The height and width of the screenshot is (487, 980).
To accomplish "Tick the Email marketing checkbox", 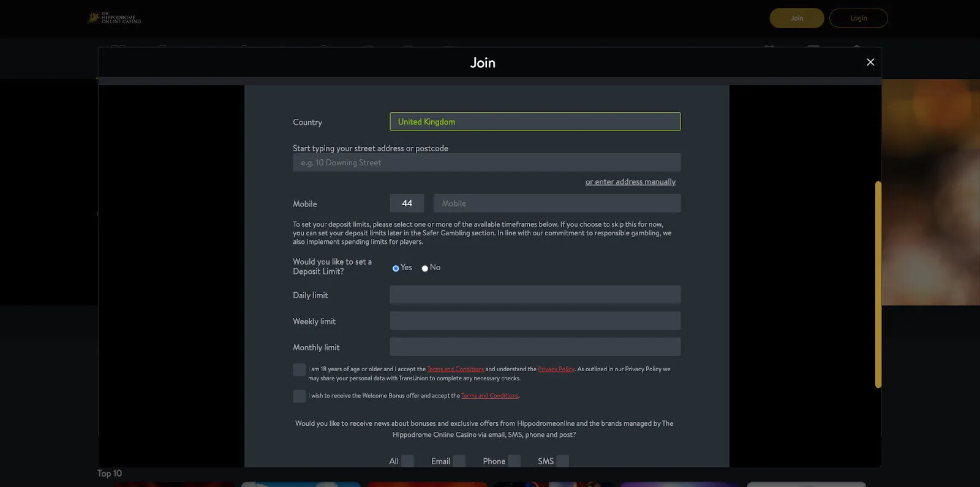I will (459, 461).
